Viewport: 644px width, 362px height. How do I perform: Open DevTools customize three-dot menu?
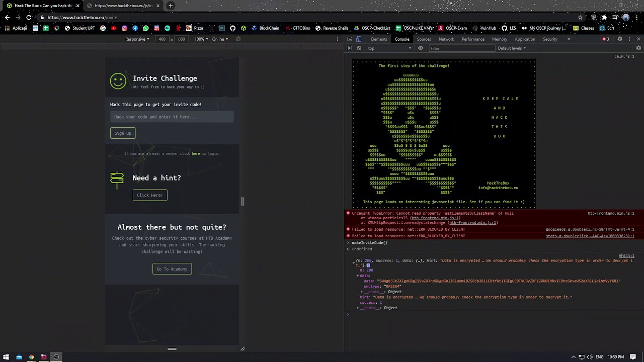coord(629,39)
